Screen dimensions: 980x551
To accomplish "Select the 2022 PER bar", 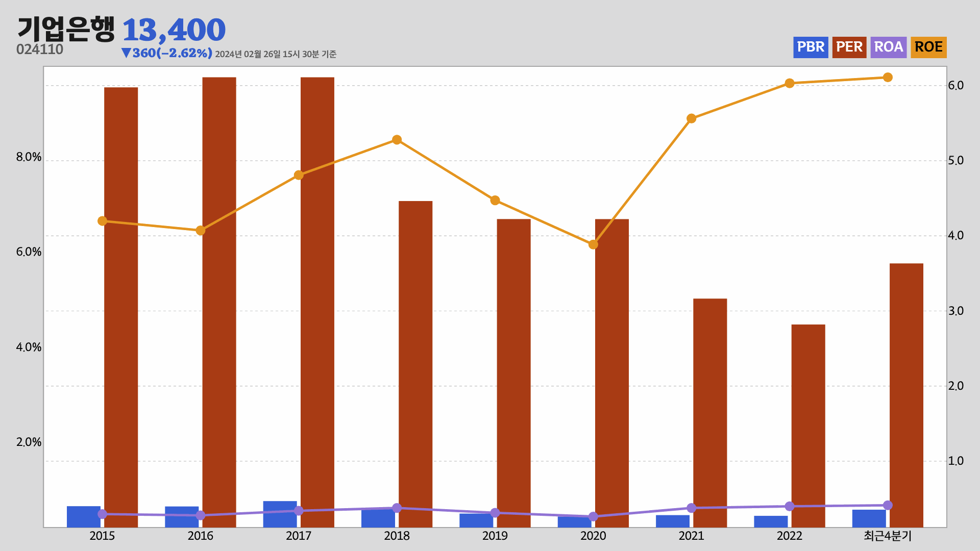I will [x=808, y=425].
